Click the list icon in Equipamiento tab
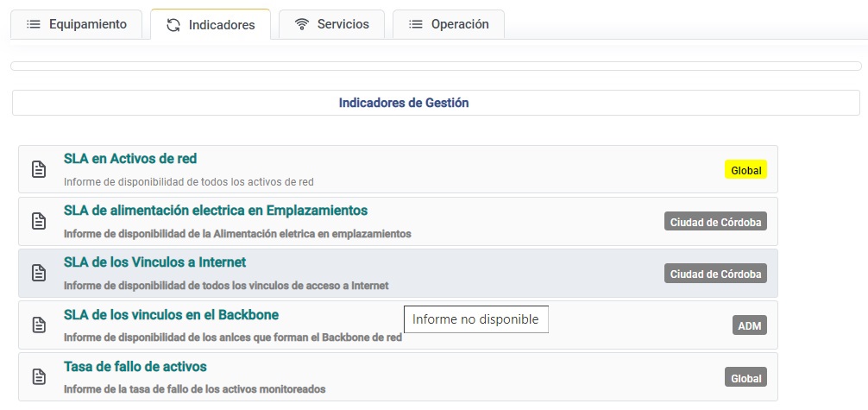This screenshot has width=868, height=410. click(x=34, y=24)
